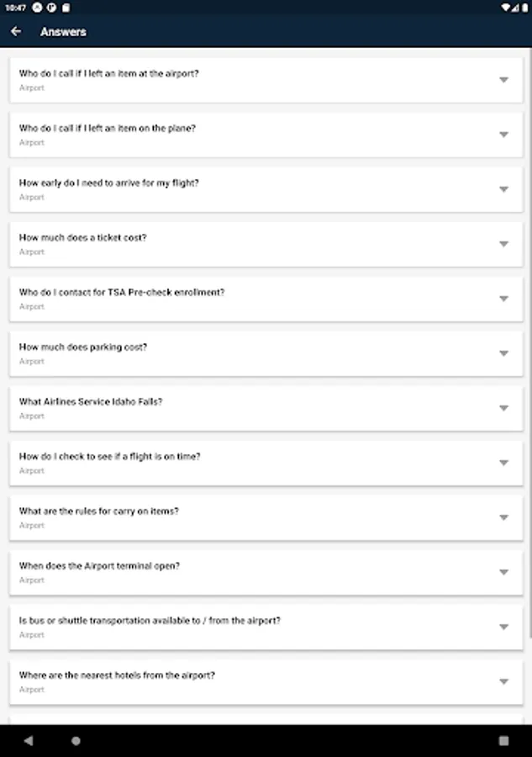Expand the TSA Pre-check enrollment chevron
The width and height of the screenshot is (532, 757).
(503, 299)
